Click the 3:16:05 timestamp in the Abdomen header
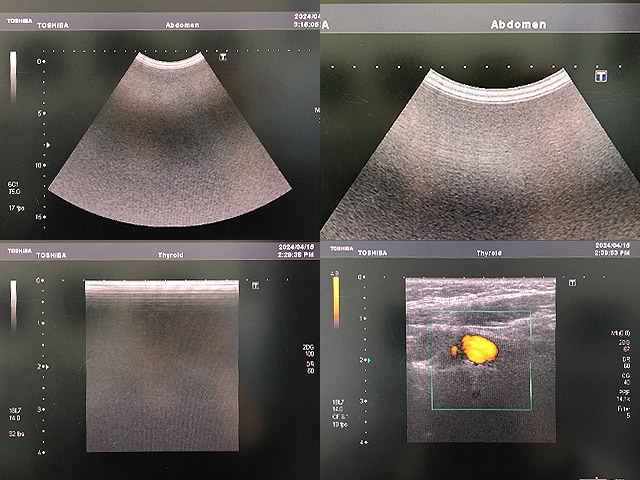 307,24
